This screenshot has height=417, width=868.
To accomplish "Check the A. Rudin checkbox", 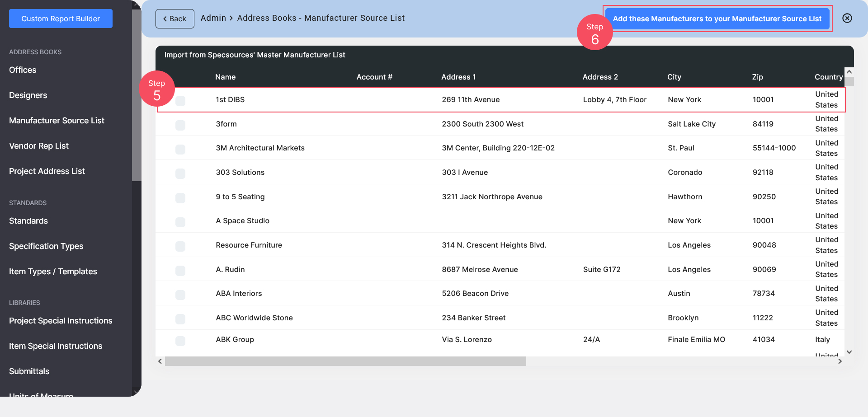I will [x=180, y=270].
